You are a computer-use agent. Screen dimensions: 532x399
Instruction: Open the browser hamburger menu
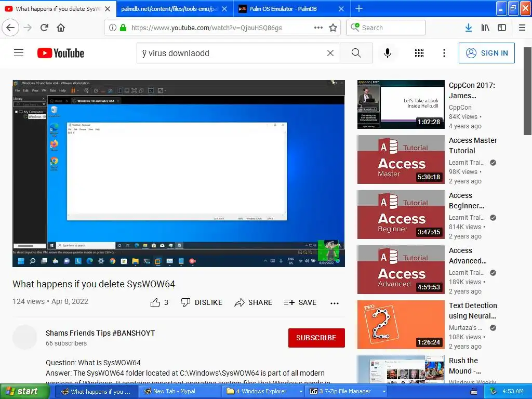point(522,28)
